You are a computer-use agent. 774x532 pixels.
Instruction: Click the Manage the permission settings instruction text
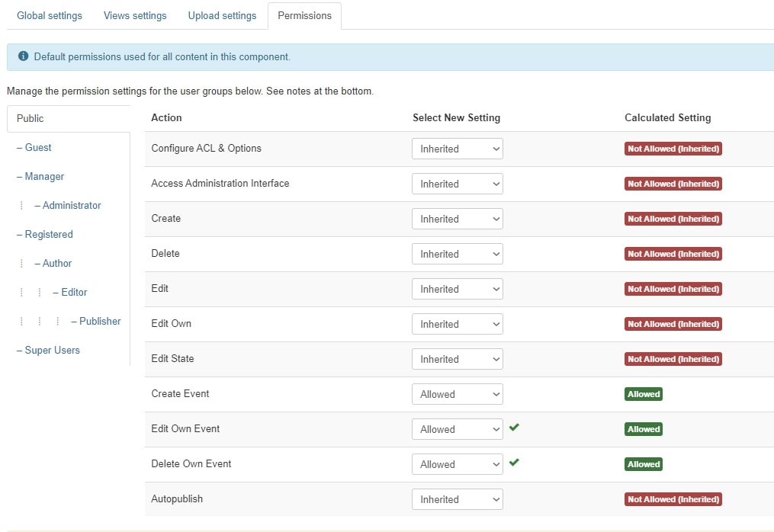[190, 91]
